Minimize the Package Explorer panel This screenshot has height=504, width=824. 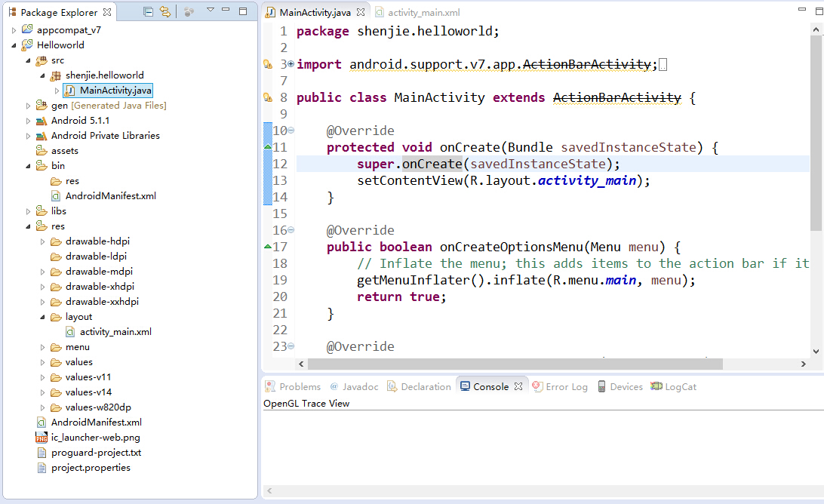pos(226,10)
